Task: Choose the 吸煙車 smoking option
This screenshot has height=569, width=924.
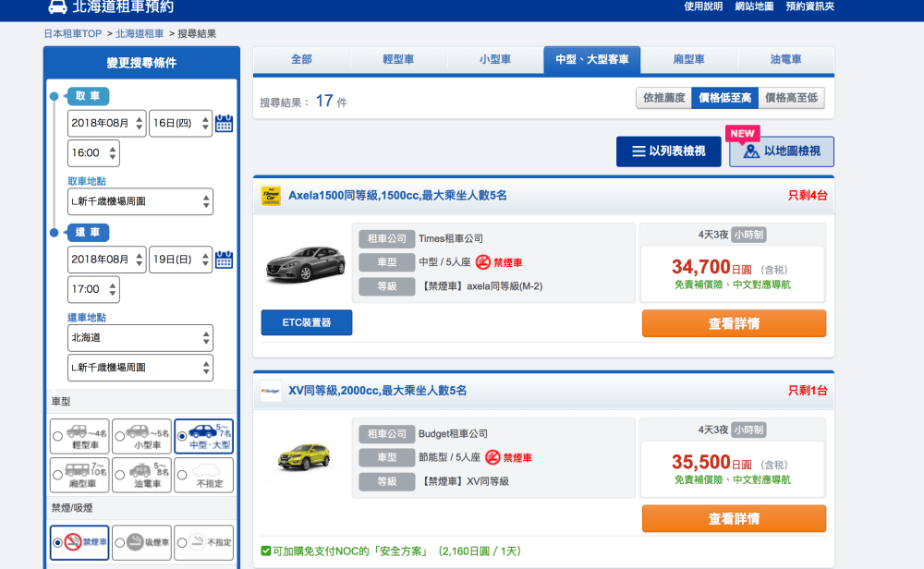Action: [121, 543]
